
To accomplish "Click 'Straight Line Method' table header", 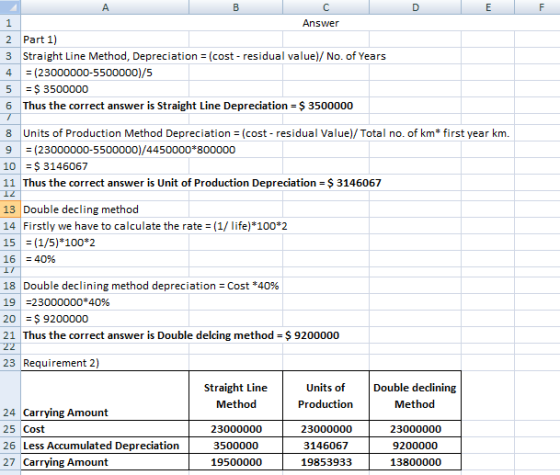I will click(x=236, y=396).
